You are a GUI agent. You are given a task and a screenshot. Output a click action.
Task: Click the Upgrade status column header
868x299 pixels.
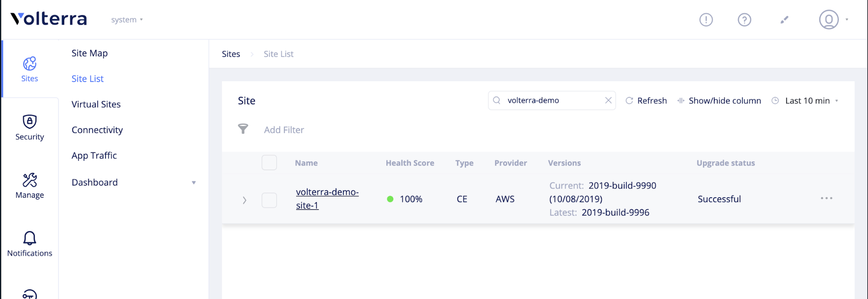pos(726,163)
